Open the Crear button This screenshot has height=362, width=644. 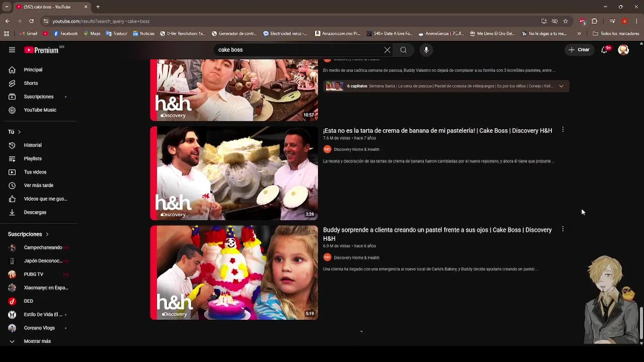[x=579, y=50]
